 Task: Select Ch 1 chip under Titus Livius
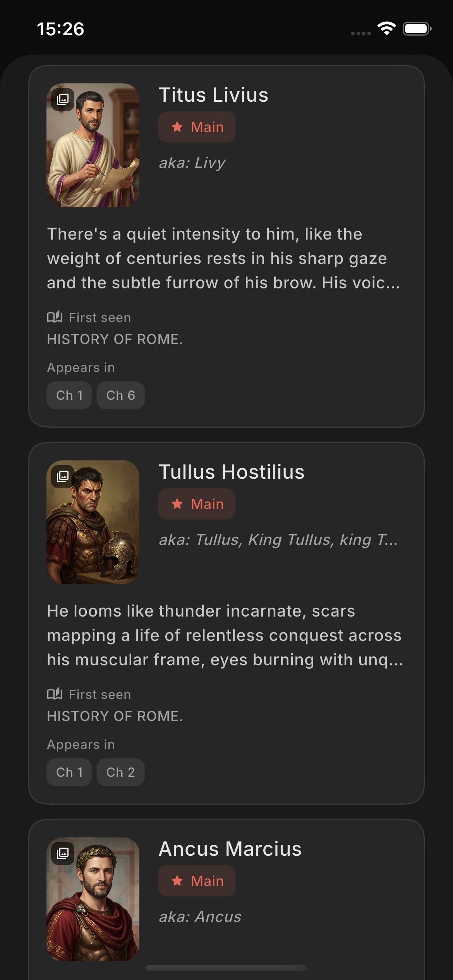click(x=69, y=395)
